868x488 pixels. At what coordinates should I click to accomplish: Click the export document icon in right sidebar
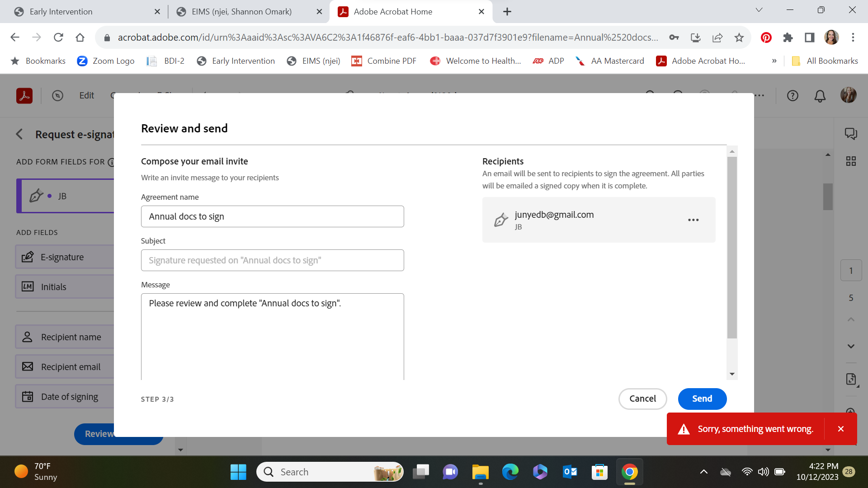click(x=852, y=380)
